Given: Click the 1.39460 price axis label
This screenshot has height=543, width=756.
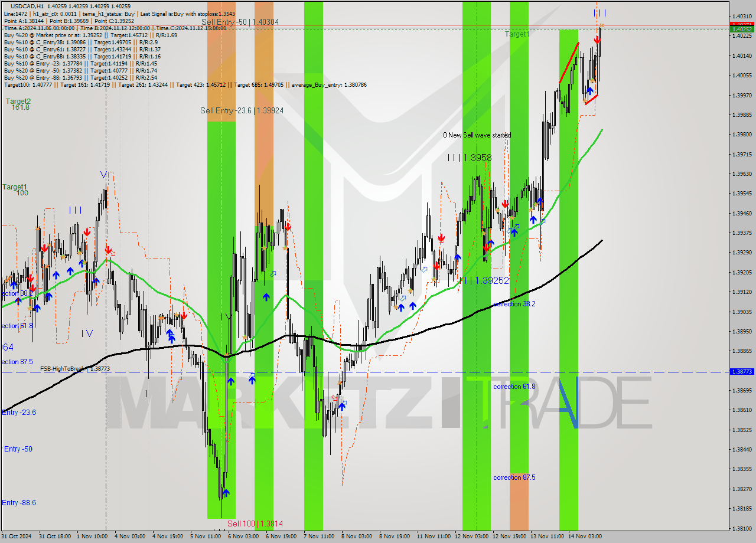Looking at the screenshot, I should click(742, 213).
